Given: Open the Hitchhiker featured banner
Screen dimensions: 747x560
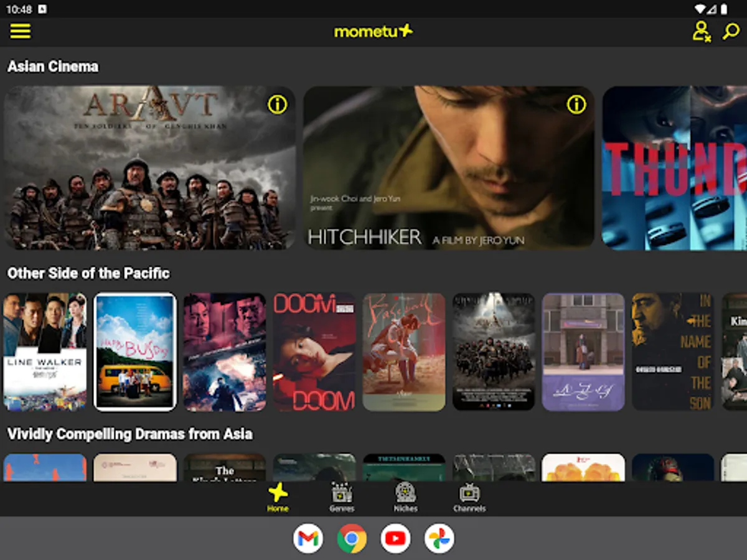Looking at the screenshot, I should click(x=449, y=168).
